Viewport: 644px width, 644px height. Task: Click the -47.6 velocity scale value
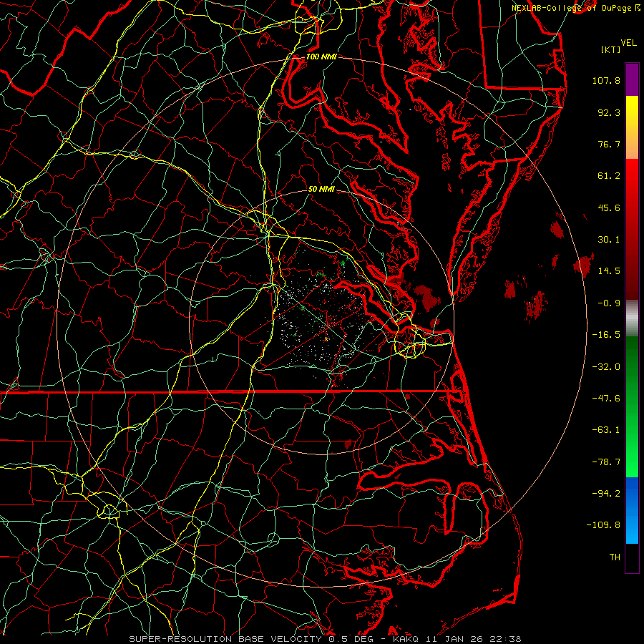(x=606, y=399)
